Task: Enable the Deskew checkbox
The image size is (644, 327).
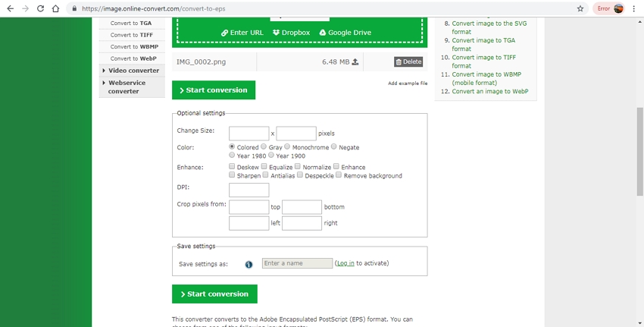Action: [x=232, y=167]
